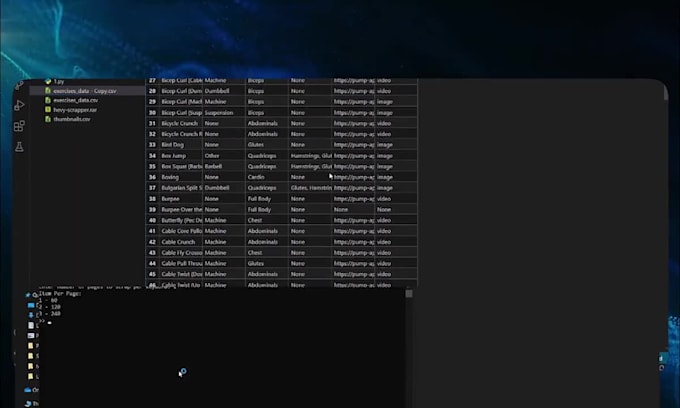Select the 'Suspension' equipment cell
680x408 pixels.
(x=224, y=113)
